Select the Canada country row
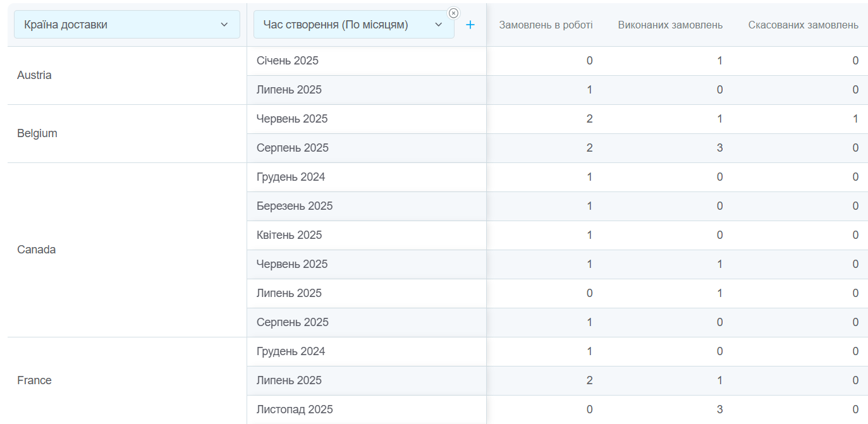Viewport: 868px width, 424px height. 37,250
